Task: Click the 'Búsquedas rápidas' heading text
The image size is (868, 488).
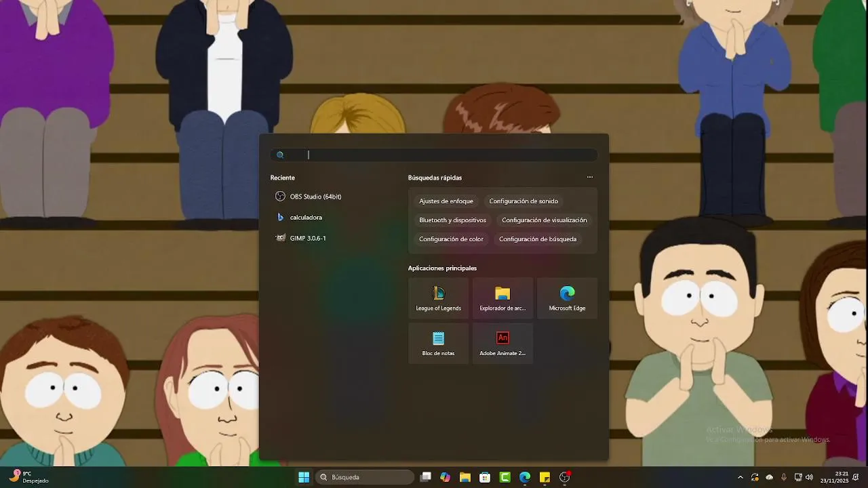Action: [x=435, y=178]
